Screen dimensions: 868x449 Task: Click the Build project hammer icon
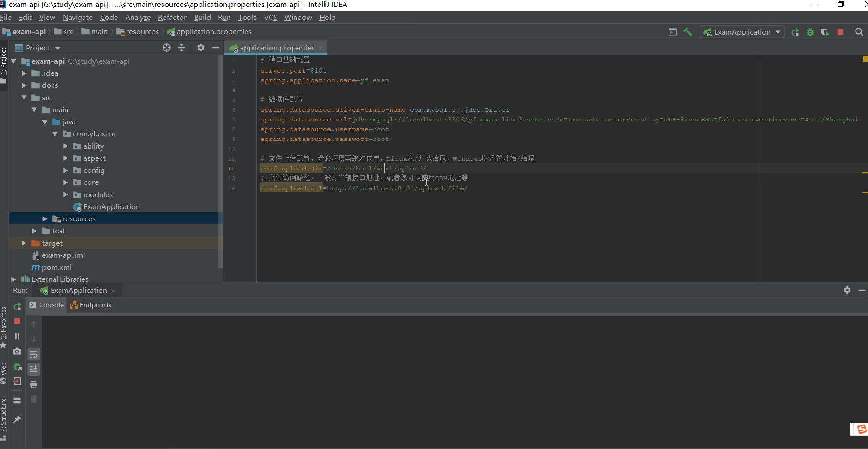687,32
